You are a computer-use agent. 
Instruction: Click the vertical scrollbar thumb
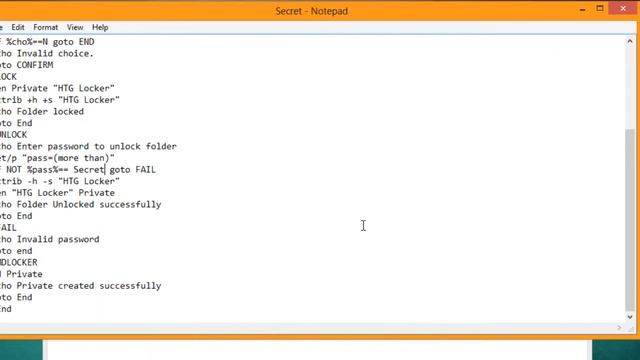630,220
